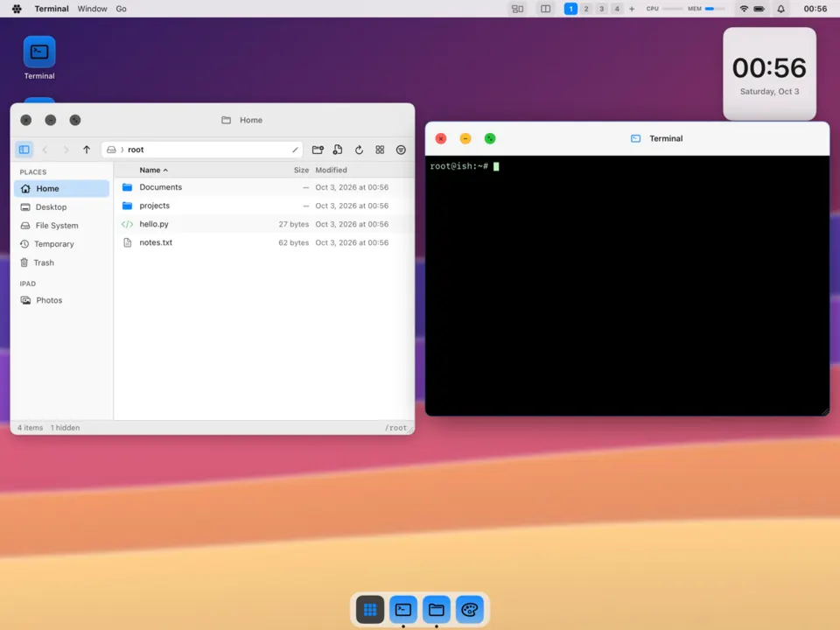Open Trash in the sidebar
The width and height of the screenshot is (840, 630).
point(61,262)
